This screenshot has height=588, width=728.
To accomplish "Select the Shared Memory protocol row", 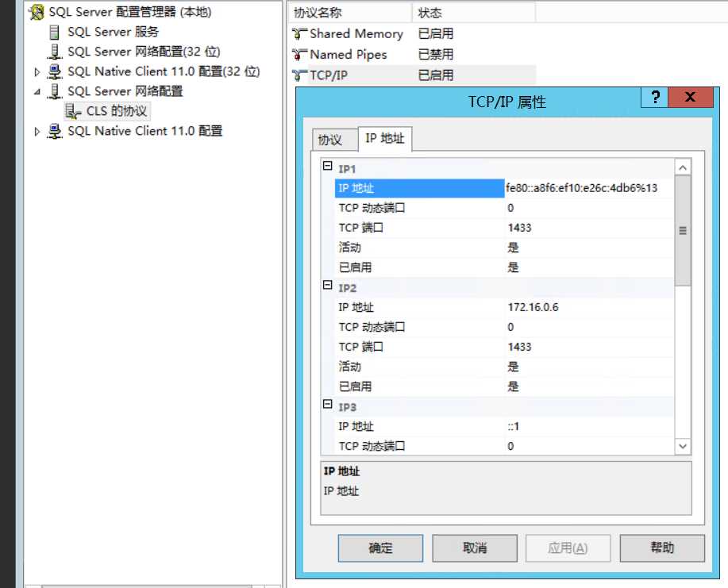I will [x=412, y=34].
